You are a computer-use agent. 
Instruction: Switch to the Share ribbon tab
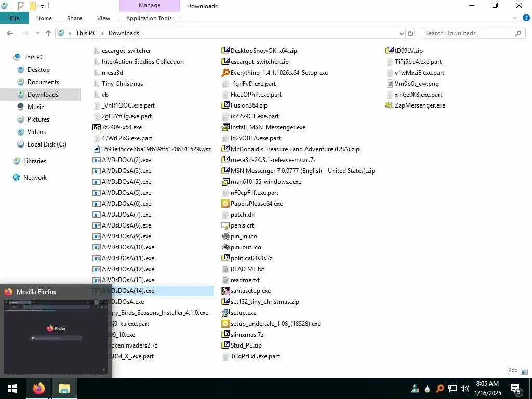[74, 18]
